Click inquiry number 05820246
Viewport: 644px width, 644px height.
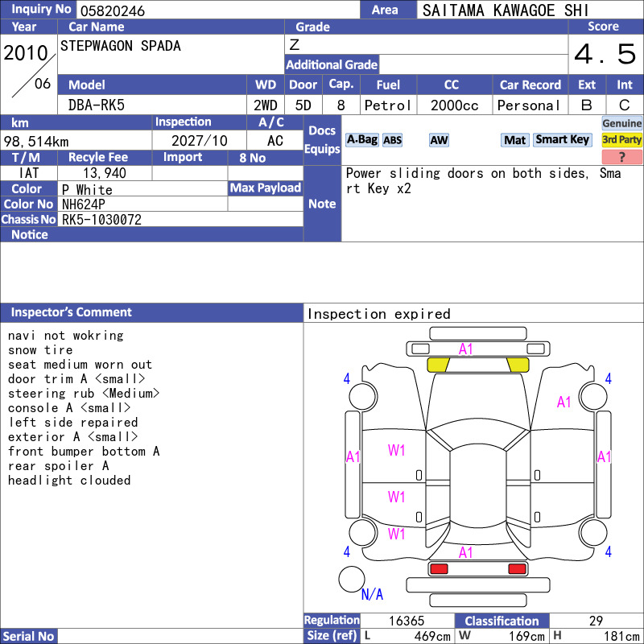click(x=113, y=11)
